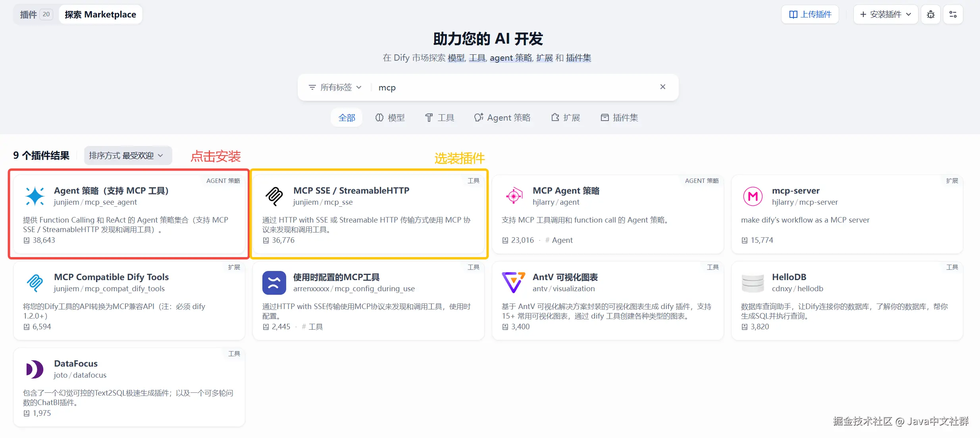Screen dimensions: 980x438
Task: Click the Agent 策略 blue star plugin icon
Action: (35, 196)
